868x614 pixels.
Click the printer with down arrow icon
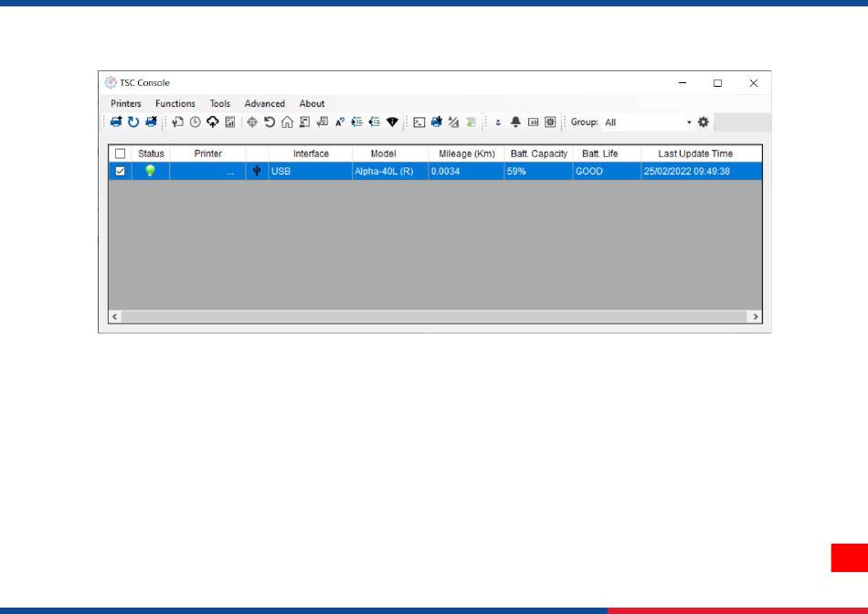click(437, 122)
